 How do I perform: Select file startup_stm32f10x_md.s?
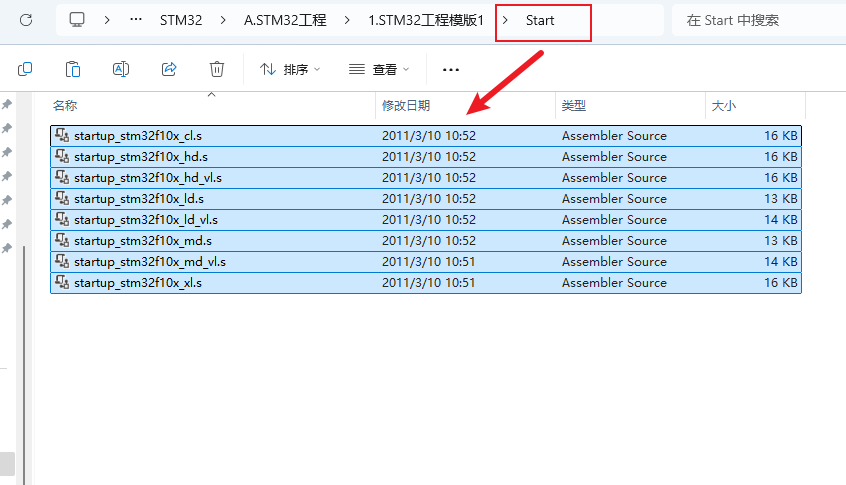click(x=426, y=241)
